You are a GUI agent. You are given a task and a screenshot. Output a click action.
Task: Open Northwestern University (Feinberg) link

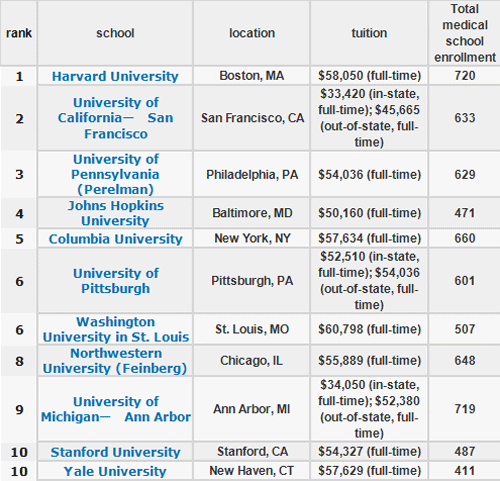pos(115,361)
